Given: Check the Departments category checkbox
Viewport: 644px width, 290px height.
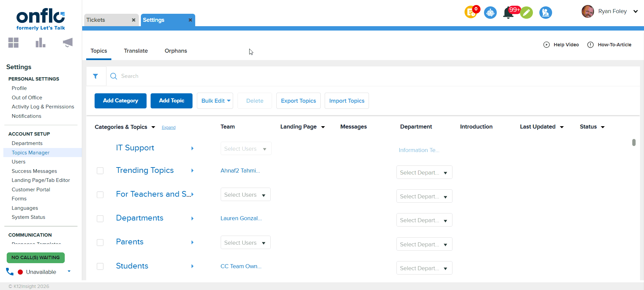Looking at the screenshot, I should click(x=100, y=219).
